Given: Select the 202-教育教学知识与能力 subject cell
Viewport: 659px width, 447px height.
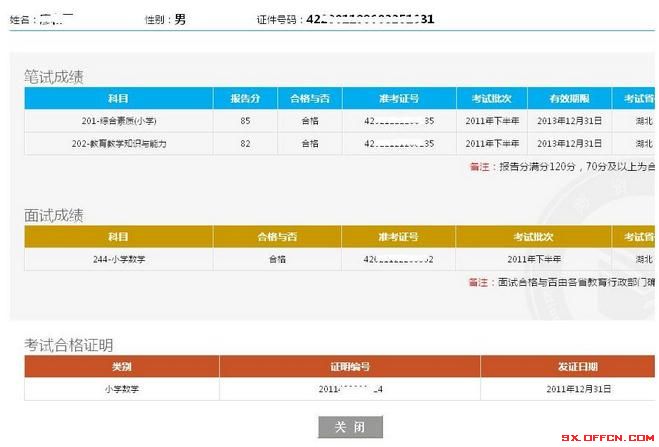Looking at the screenshot, I should click(119, 144).
